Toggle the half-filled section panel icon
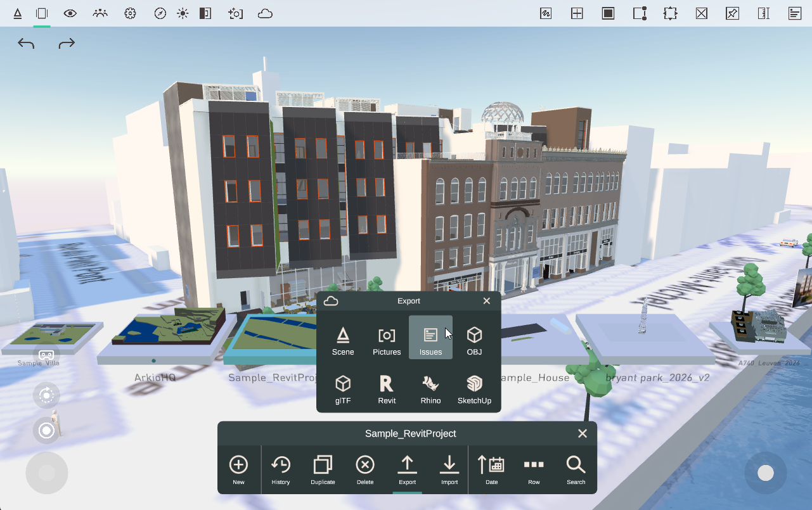The image size is (812, 510). [205, 13]
